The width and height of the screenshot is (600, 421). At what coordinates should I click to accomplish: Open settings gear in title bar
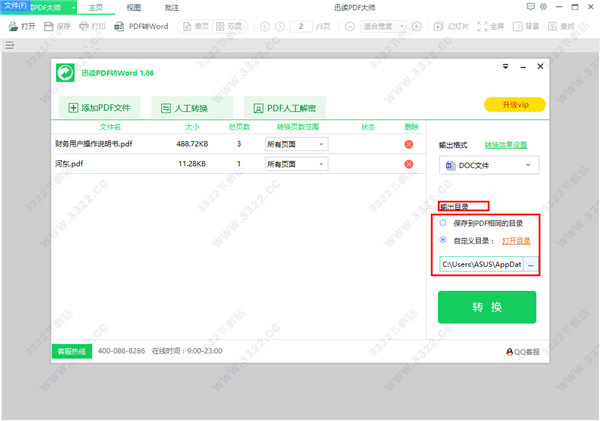coord(543,7)
